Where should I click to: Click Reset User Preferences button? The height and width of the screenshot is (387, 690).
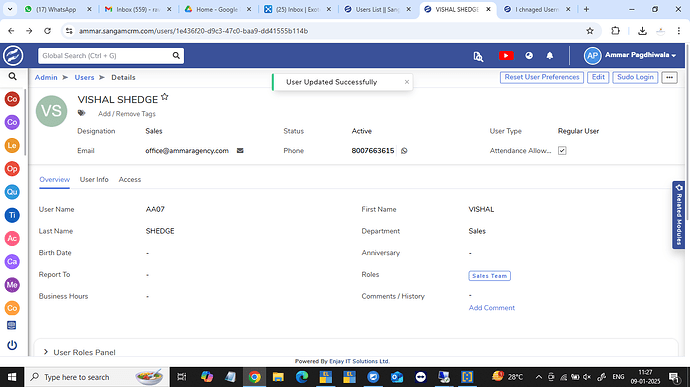(x=542, y=77)
